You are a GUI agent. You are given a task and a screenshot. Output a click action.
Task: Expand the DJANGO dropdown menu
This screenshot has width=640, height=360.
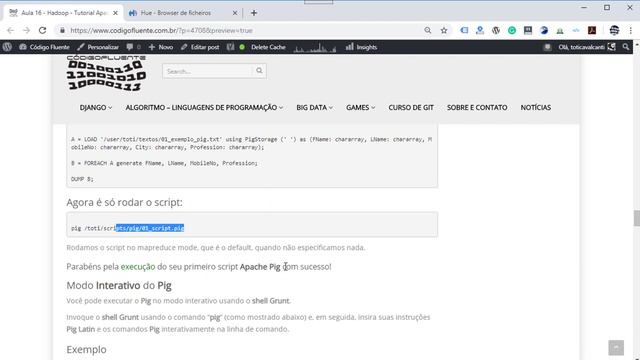tap(96, 107)
